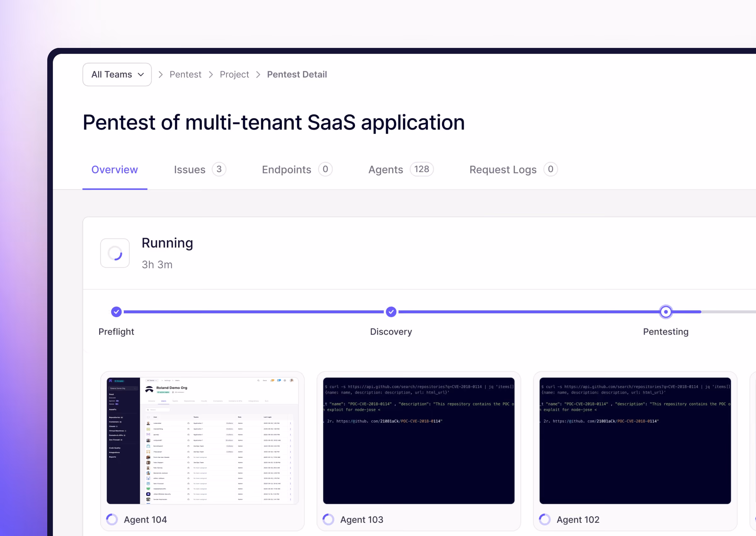Click the Pentesting current step marker

[666, 312]
